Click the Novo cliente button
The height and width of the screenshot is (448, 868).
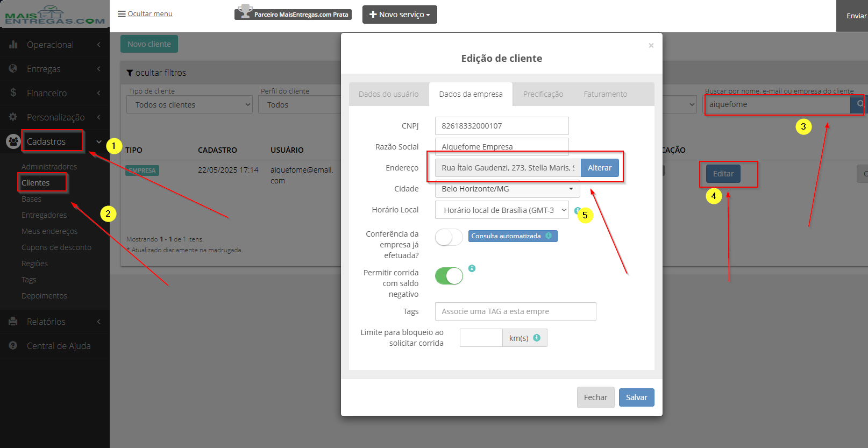click(x=149, y=44)
